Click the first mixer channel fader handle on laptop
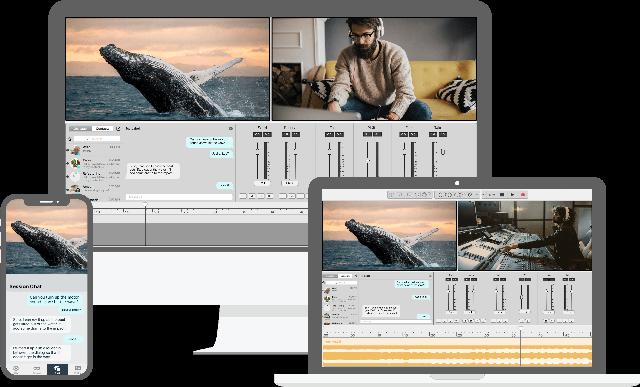This screenshot has height=387, width=640. (449, 291)
